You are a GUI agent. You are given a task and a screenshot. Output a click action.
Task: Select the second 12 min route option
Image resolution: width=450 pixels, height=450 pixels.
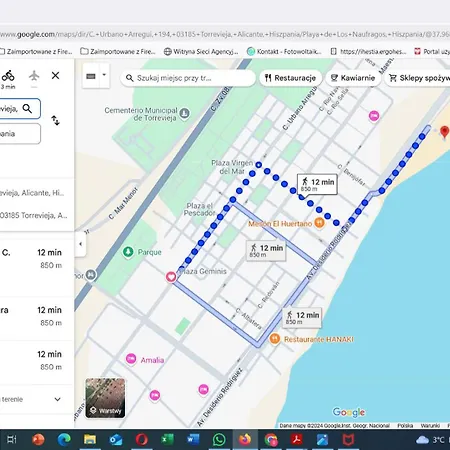(x=37, y=317)
